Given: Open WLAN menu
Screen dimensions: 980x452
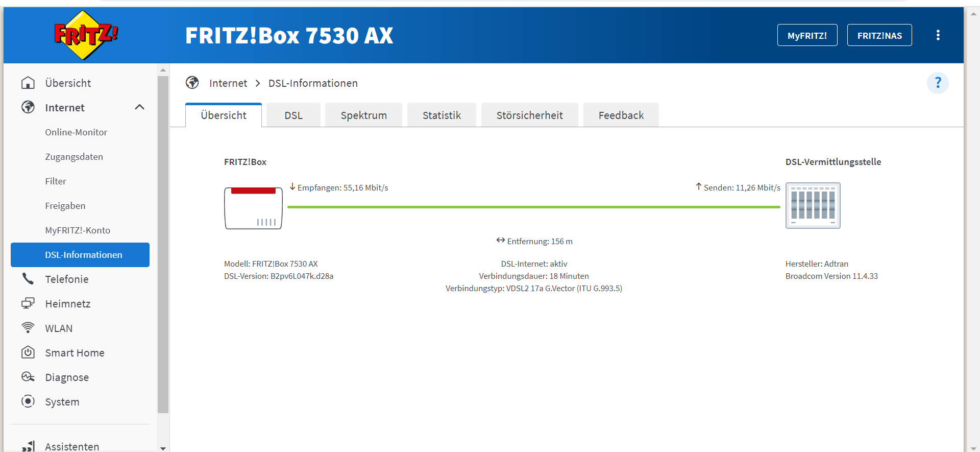Looking at the screenshot, I should click(x=59, y=328).
